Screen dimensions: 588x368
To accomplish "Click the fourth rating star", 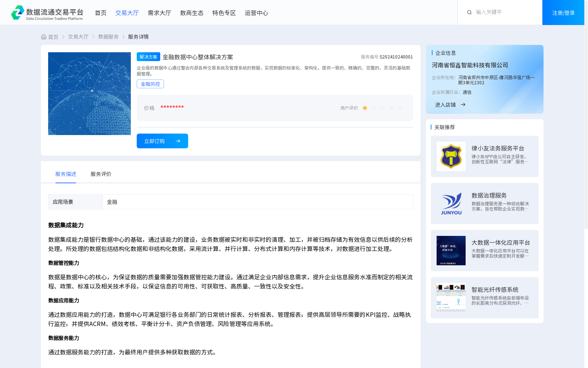I will click(x=391, y=108).
